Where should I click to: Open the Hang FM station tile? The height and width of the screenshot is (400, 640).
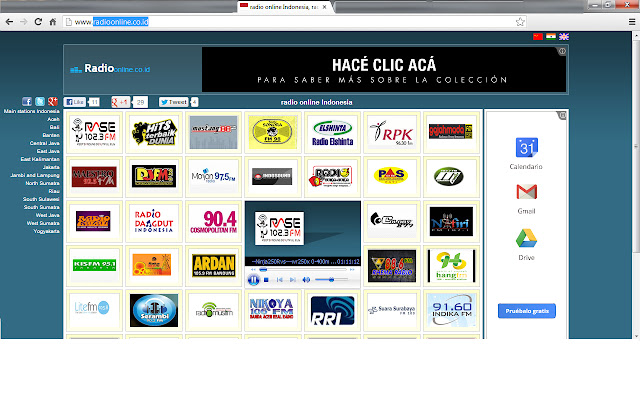tap(451, 266)
